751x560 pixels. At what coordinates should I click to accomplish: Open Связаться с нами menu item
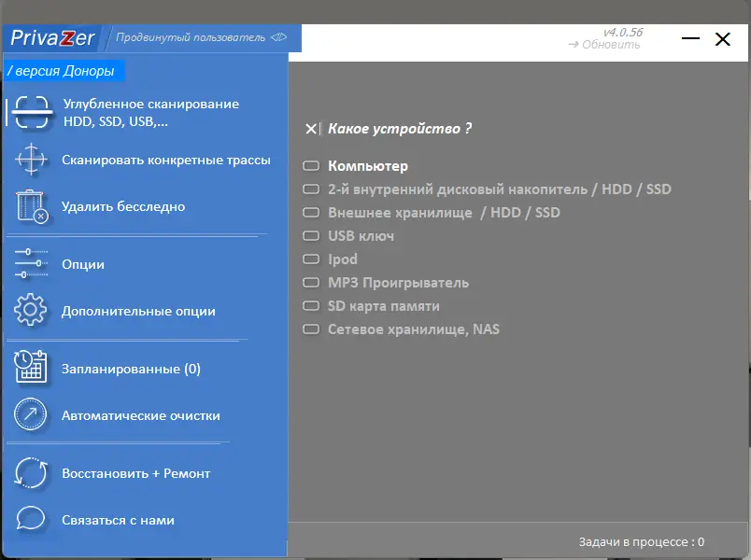coord(118,520)
